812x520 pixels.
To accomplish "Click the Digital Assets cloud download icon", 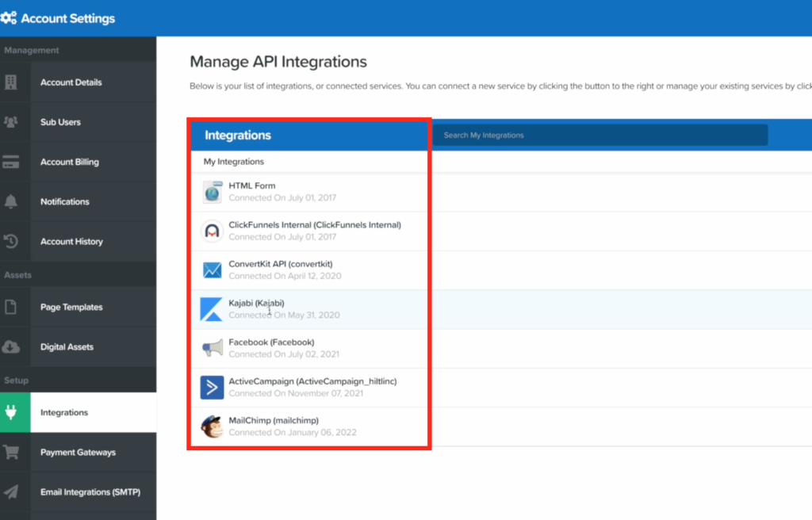I will coord(11,347).
